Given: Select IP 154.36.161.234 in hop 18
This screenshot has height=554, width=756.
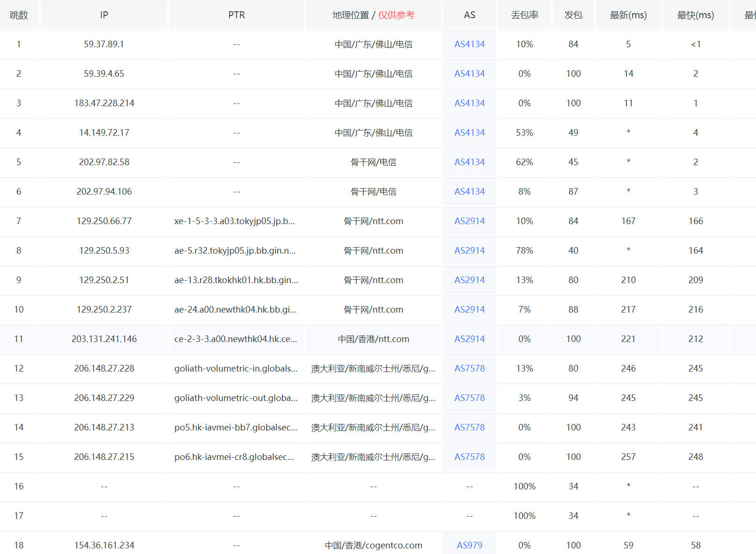Looking at the screenshot, I should (104, 545).
